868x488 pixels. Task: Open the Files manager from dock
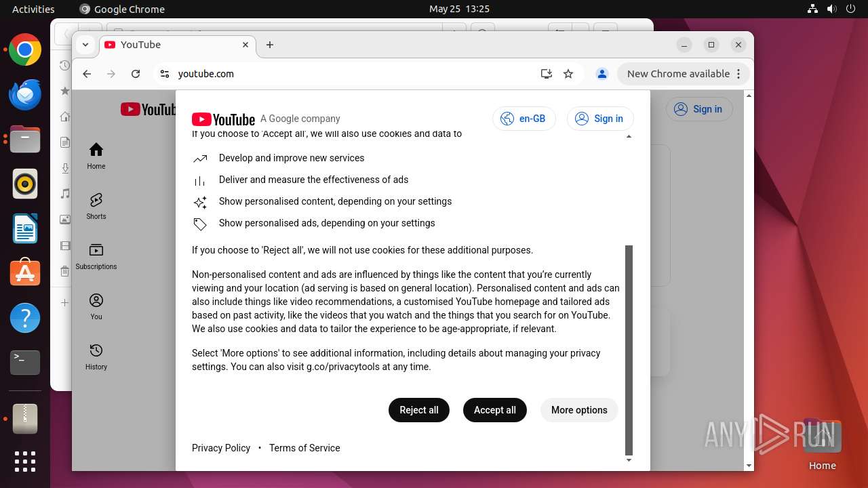click(25, 140)
